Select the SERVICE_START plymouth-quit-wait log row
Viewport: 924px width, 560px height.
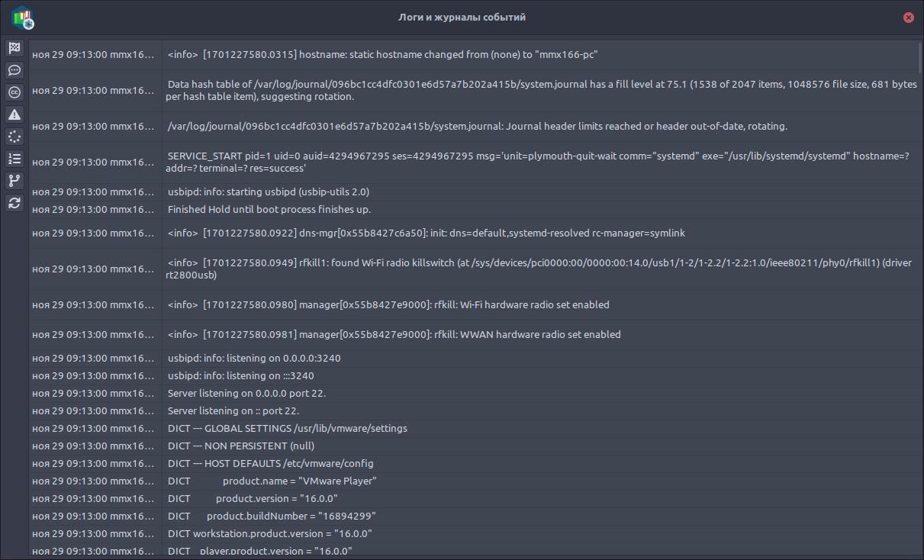coord(475,162)
